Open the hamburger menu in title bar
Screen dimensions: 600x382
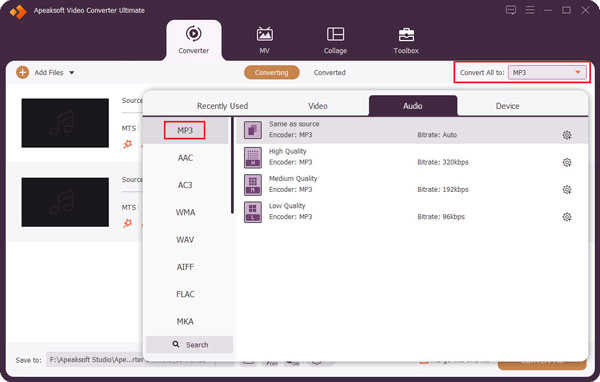530,10
